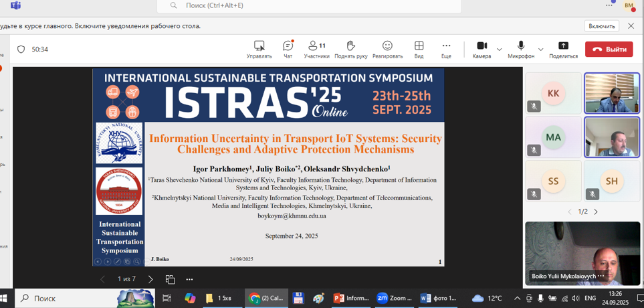
Task: Expand the camera options dropdown arrow
Action: coord(500,49)
